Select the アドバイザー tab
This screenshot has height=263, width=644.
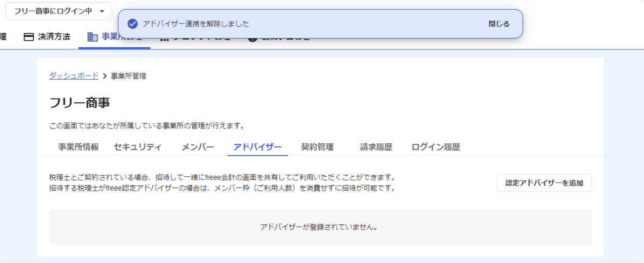pos(257,147)
